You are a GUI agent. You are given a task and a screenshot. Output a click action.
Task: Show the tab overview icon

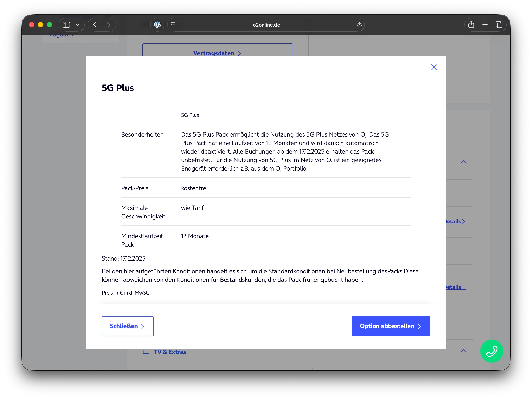(x=499, y=25)
